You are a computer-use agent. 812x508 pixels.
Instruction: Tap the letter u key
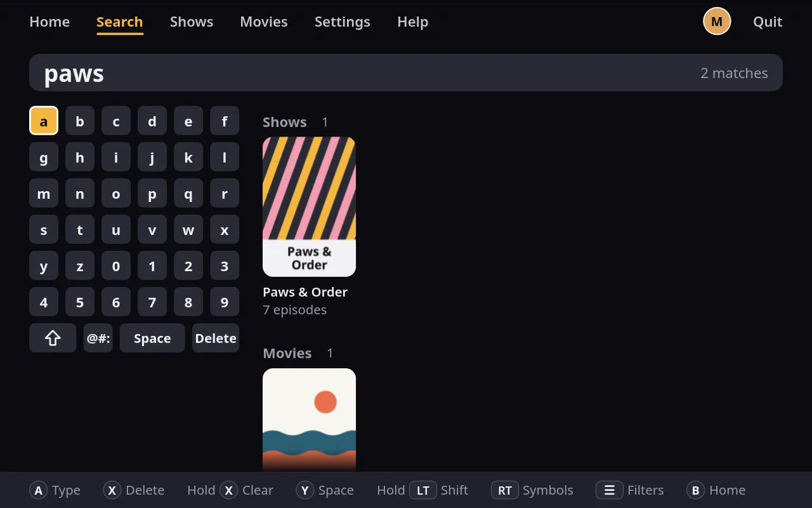click(116, 229)
